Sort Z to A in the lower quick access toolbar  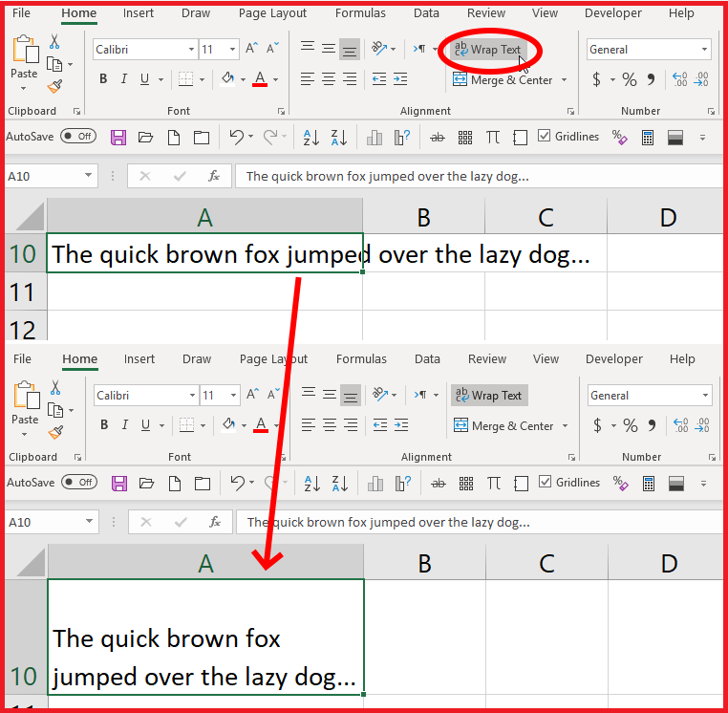coord(339,484)
